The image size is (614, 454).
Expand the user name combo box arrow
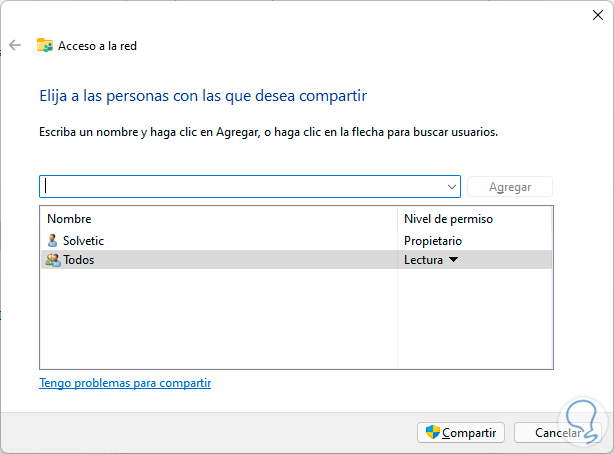click(x=452, y=187)
